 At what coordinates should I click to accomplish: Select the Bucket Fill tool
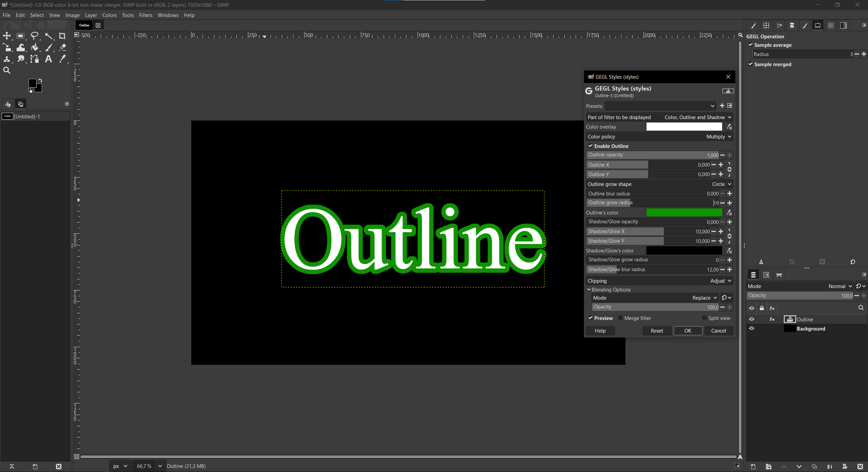[x=35, y=48]
